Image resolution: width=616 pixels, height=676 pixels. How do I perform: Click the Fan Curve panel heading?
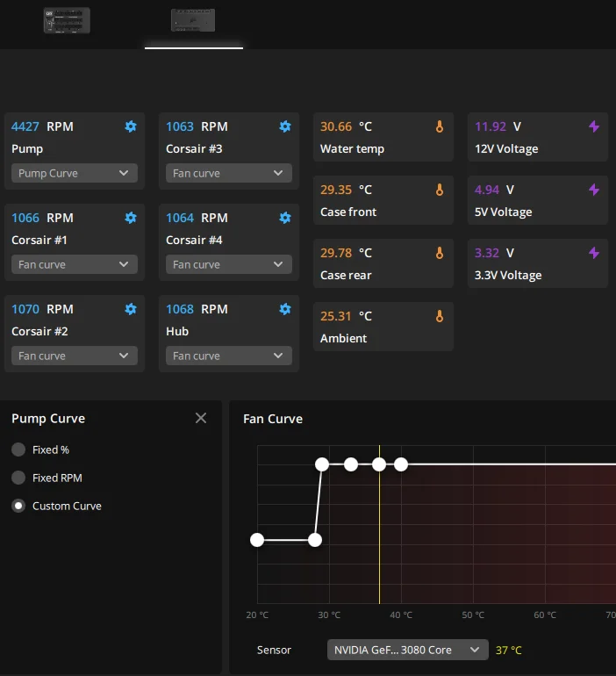coord(273,419)
